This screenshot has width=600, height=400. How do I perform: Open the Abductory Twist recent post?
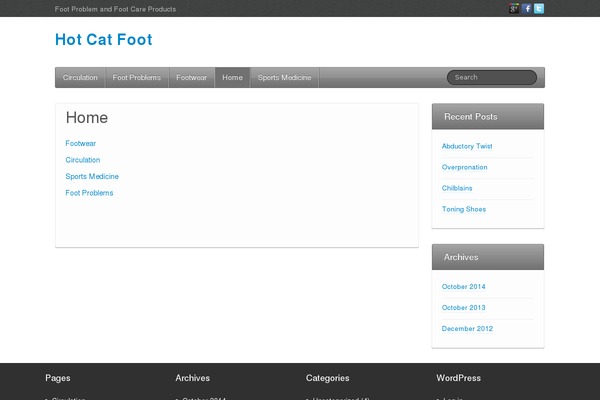467,146
